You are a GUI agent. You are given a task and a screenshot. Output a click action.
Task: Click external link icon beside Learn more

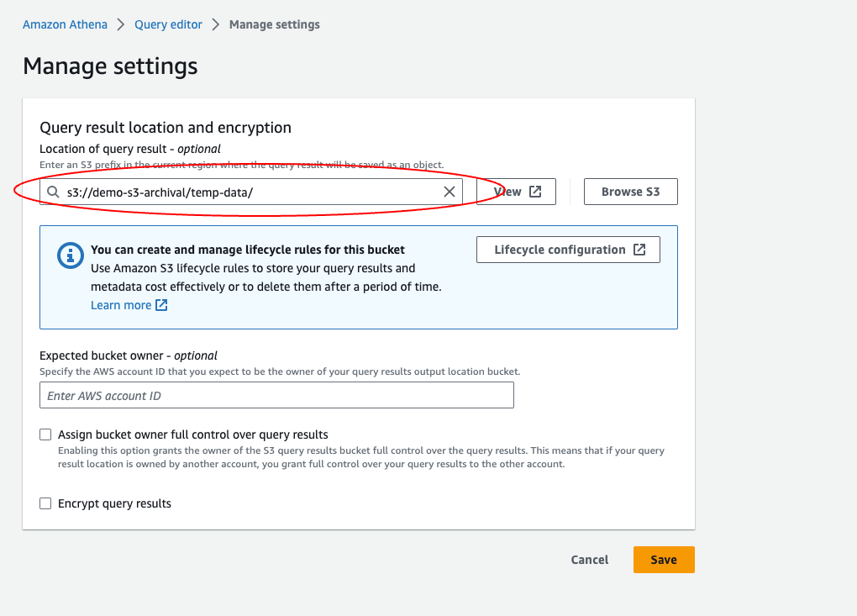tap(161, 305)
